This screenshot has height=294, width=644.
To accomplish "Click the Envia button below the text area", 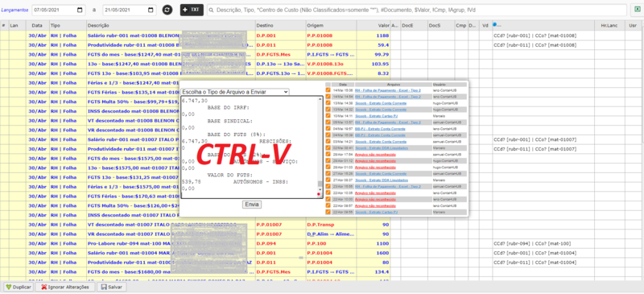I will (251, 205).
